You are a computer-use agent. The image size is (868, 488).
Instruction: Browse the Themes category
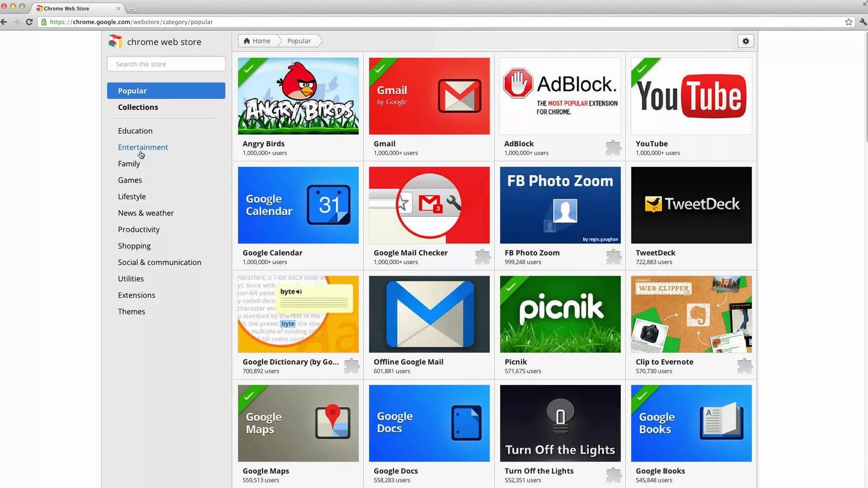131,312
